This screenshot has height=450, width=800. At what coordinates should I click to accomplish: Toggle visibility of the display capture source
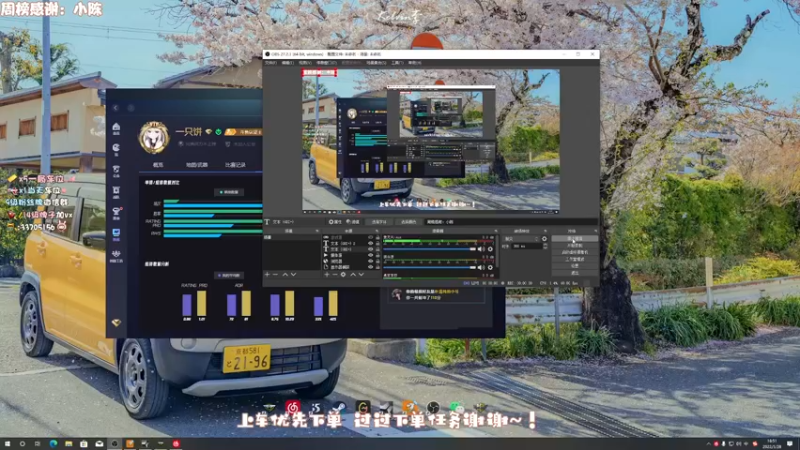370,267
